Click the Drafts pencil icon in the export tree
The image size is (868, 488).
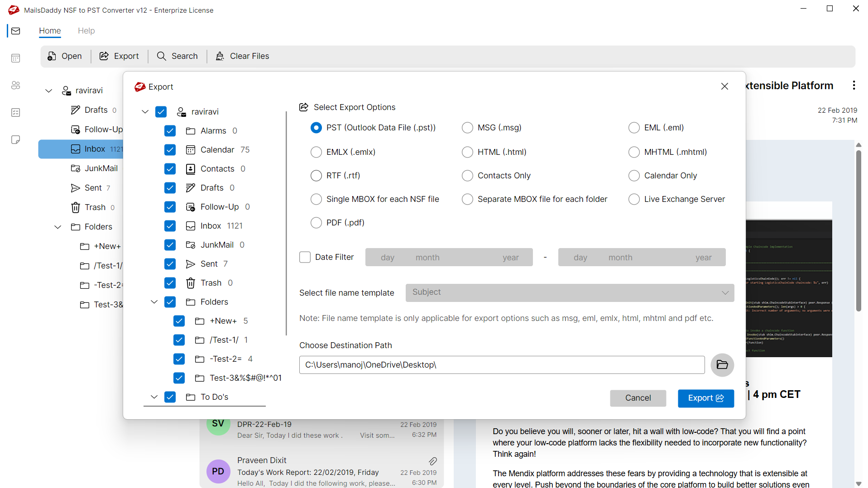(x=191, y=188)
